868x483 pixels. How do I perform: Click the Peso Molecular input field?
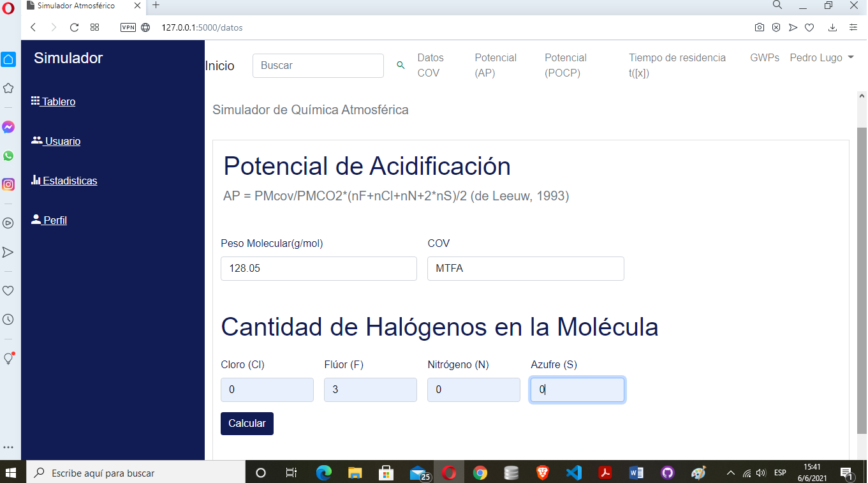pyautogui.click(x=319, y=269)
